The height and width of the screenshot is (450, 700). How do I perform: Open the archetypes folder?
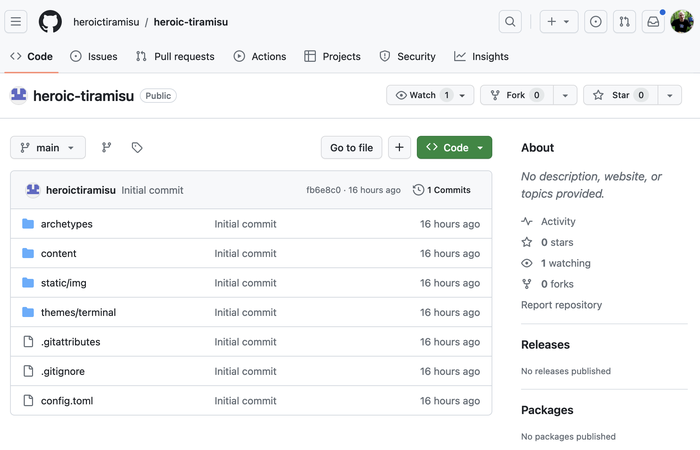pos(67,224)
